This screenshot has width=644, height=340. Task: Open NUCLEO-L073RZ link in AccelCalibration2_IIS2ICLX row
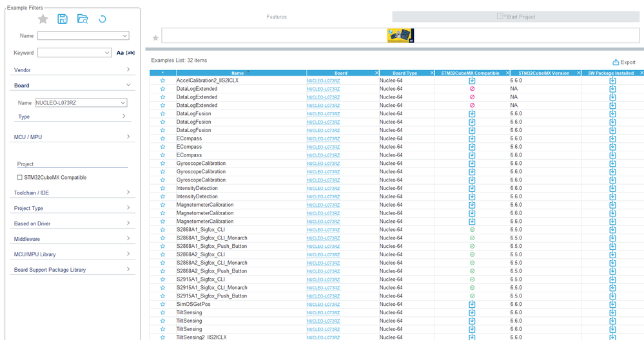[323, 80]
